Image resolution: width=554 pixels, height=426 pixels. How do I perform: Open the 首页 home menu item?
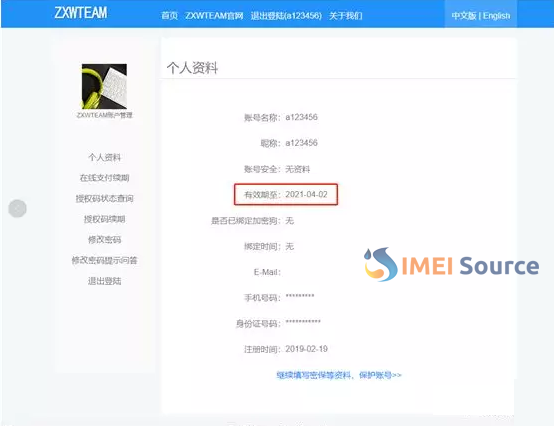169,16
